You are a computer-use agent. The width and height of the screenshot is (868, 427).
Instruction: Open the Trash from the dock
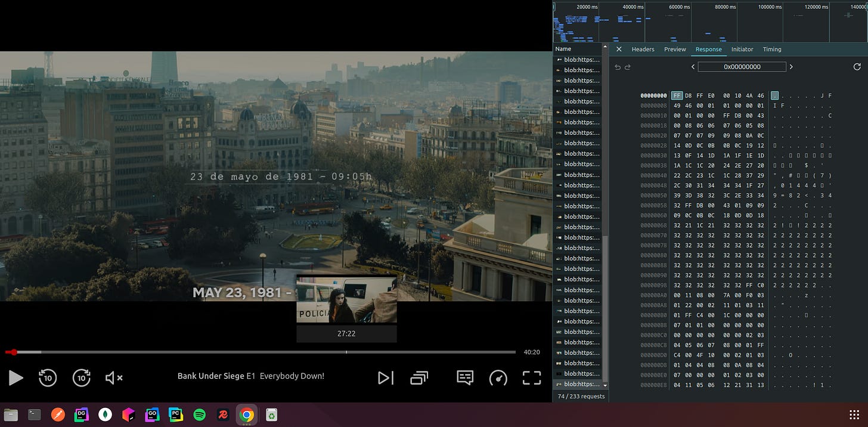tap(271, 414)
